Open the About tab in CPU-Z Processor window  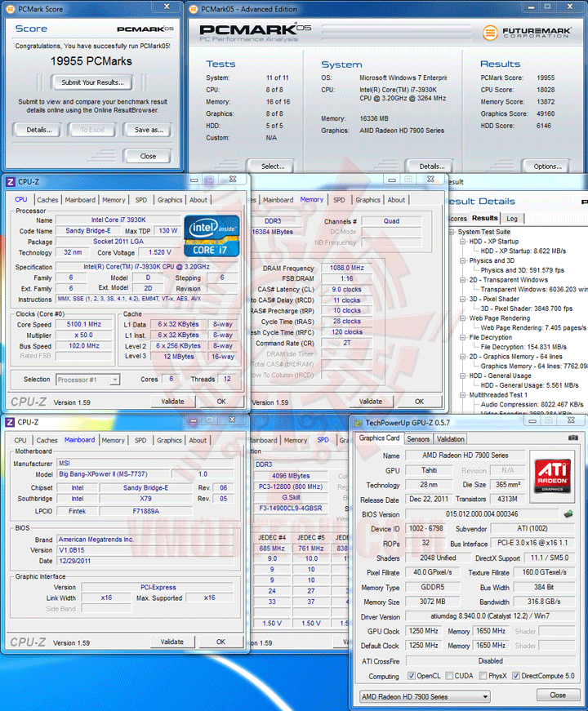(x=198, y=199)
